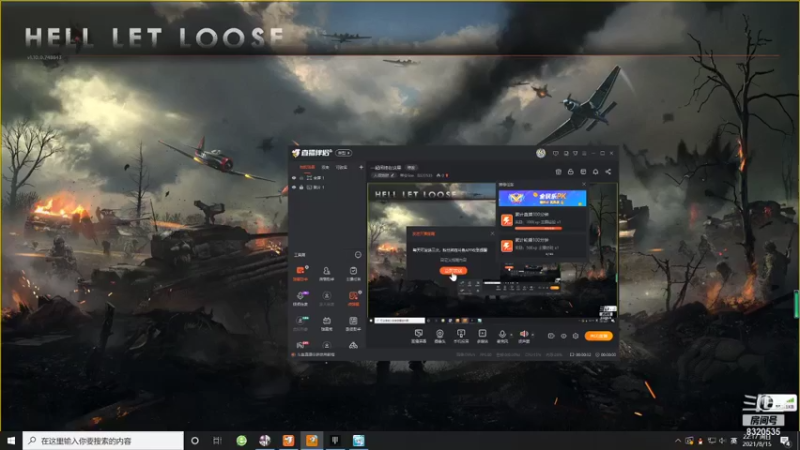Collapse the tools panel with the minus circle
This screenshot has height=450, width=800.
click(x=358, y=255)
